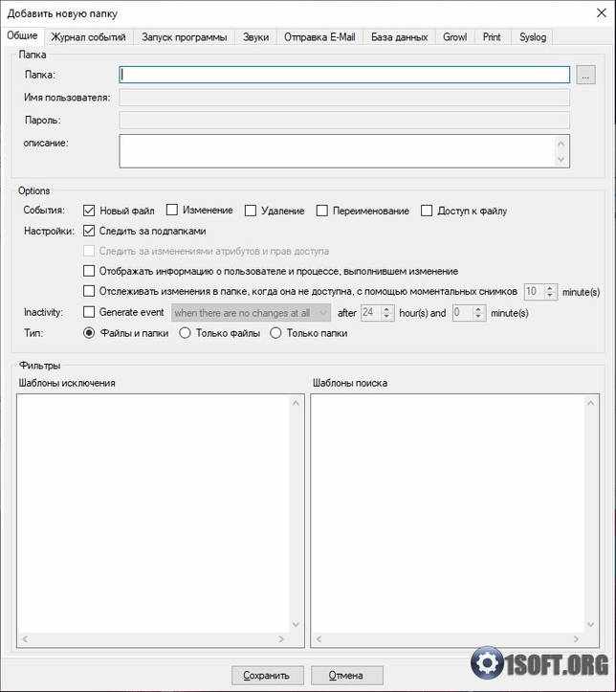Increase the inactivity minutes spinner

[x=478, y=309]
